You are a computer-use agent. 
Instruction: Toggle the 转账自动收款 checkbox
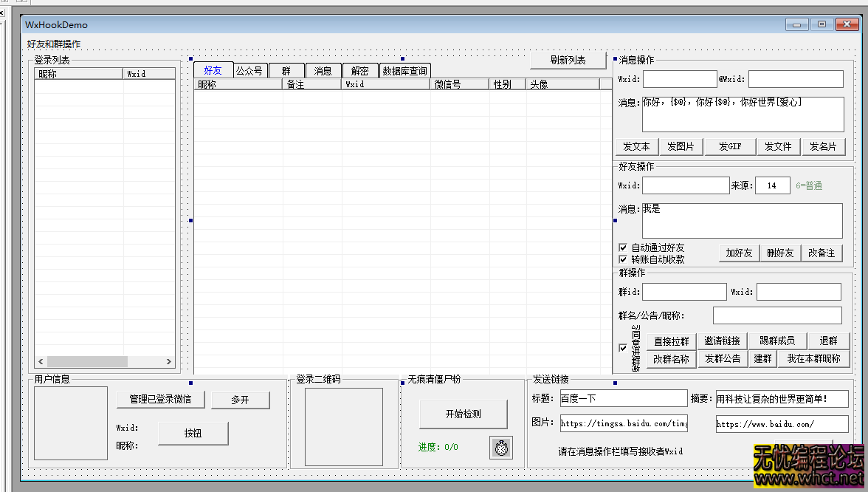pyautogui.click(x=623, y=259)
